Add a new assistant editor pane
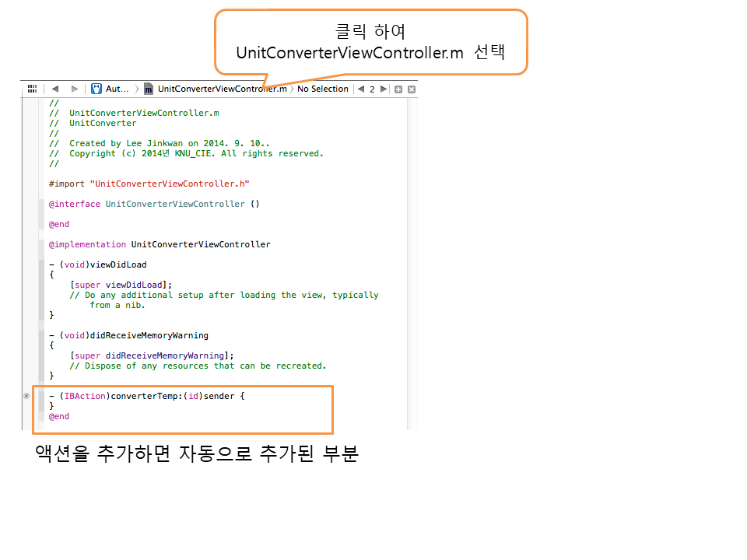 (398, 89)
